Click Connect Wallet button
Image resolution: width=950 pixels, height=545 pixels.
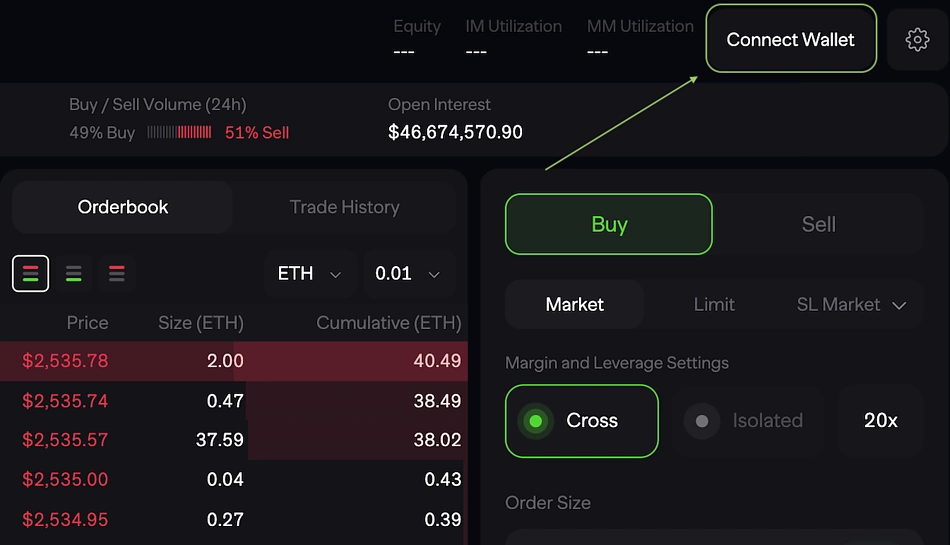tap(791, 39)
